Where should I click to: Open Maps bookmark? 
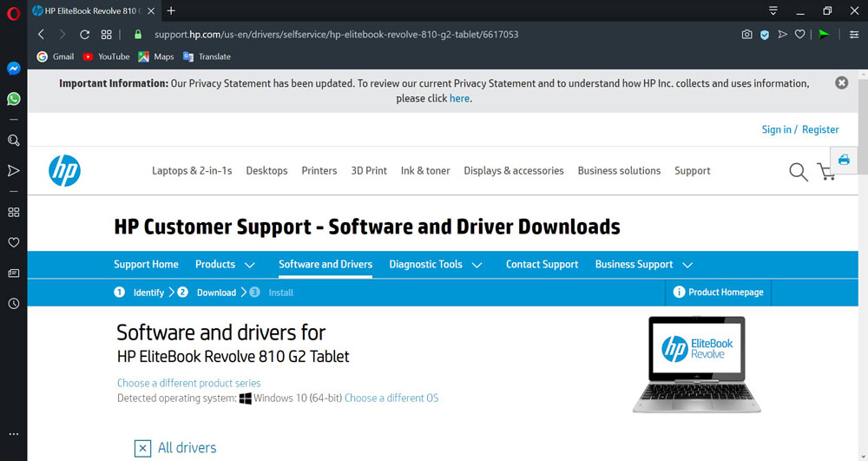156,56
